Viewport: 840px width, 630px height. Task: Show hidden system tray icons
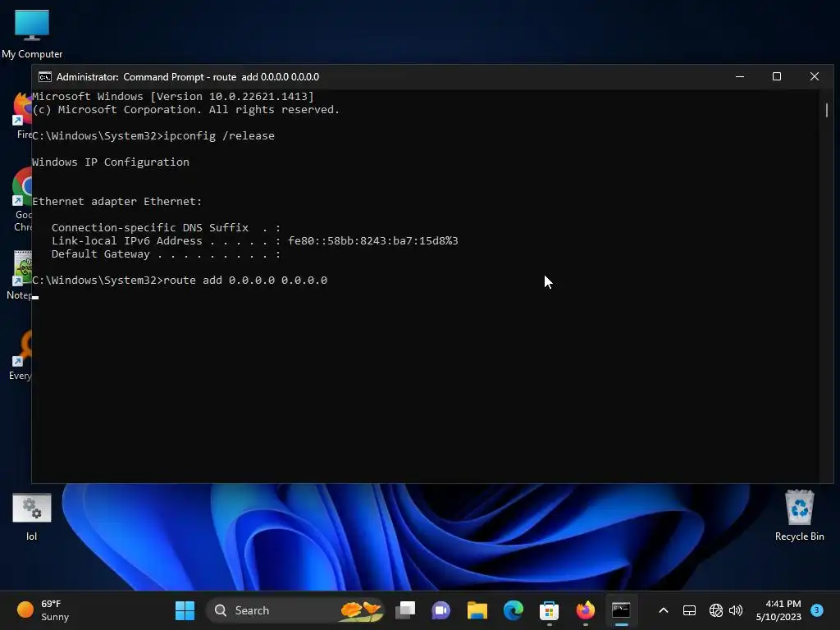click(x=663, y=610)
